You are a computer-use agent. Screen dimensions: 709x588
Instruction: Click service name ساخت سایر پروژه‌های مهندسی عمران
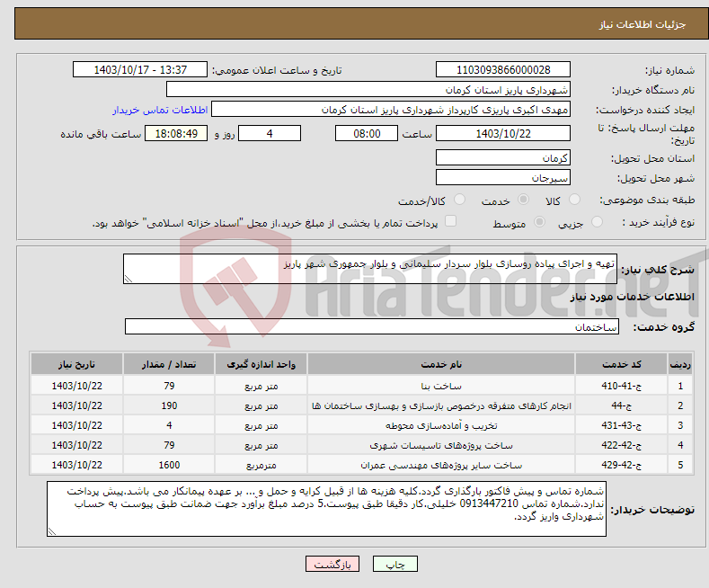(441, 465)
